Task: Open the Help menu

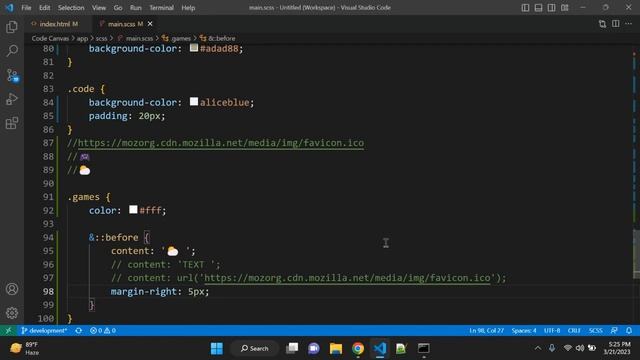Action: tap(188, 8)
